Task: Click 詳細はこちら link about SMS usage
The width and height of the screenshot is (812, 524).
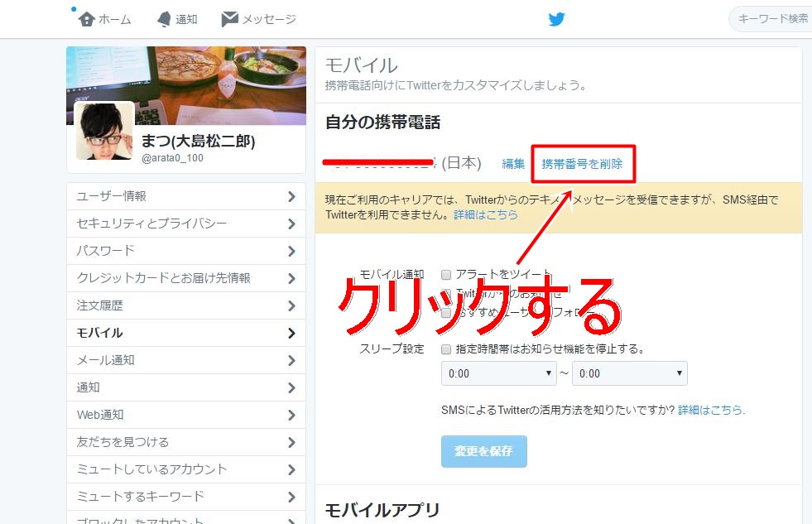Action: point(712,410)
